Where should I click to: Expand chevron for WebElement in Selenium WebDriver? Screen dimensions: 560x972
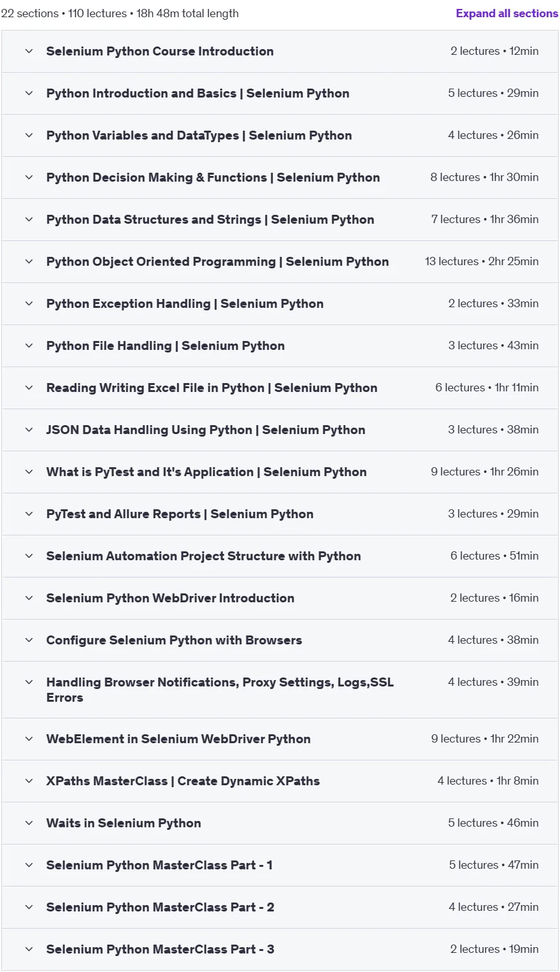coord(29,739)
